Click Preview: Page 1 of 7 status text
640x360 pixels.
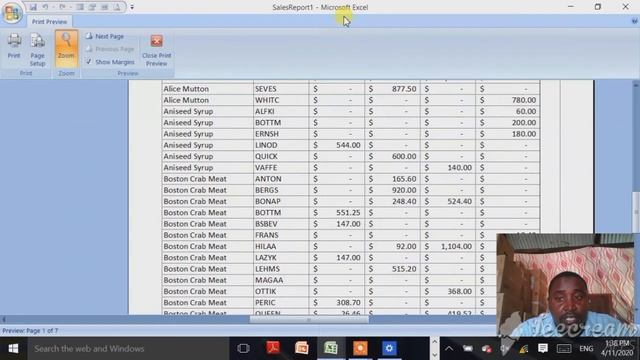[30, 331]
